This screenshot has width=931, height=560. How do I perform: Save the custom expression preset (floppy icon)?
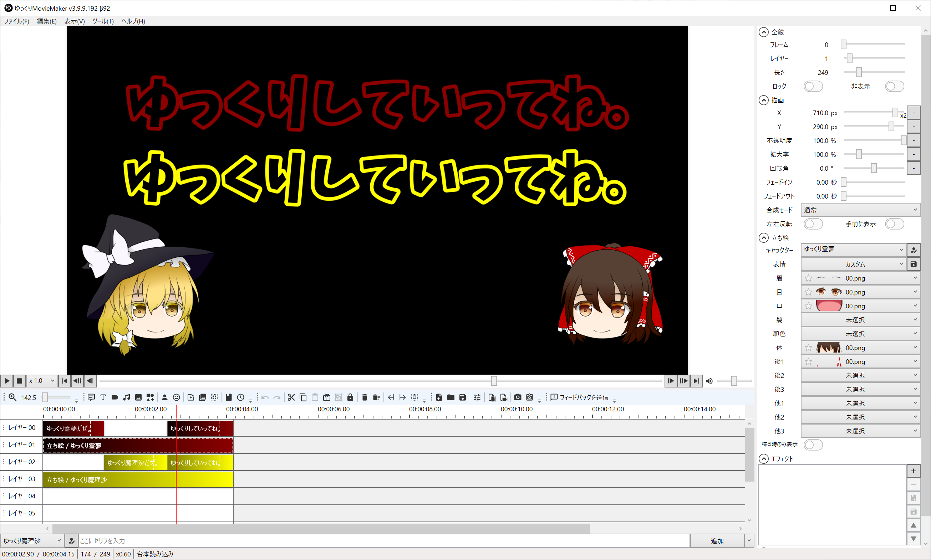click(x=914, y=264)
